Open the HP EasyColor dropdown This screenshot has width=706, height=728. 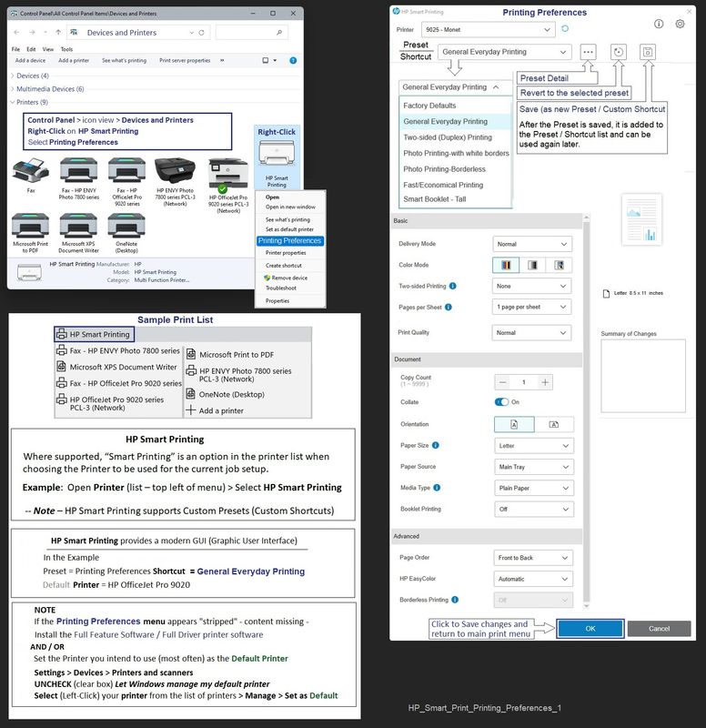point(533,579)
